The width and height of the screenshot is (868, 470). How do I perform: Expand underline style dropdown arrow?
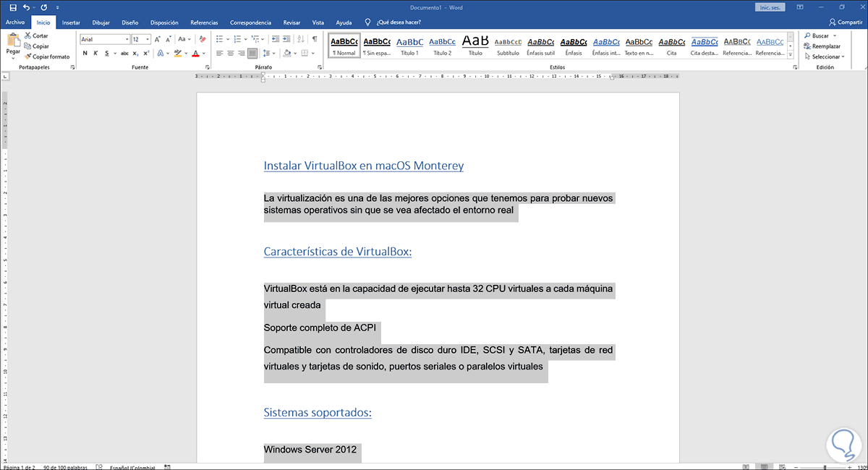coord(114,53)
